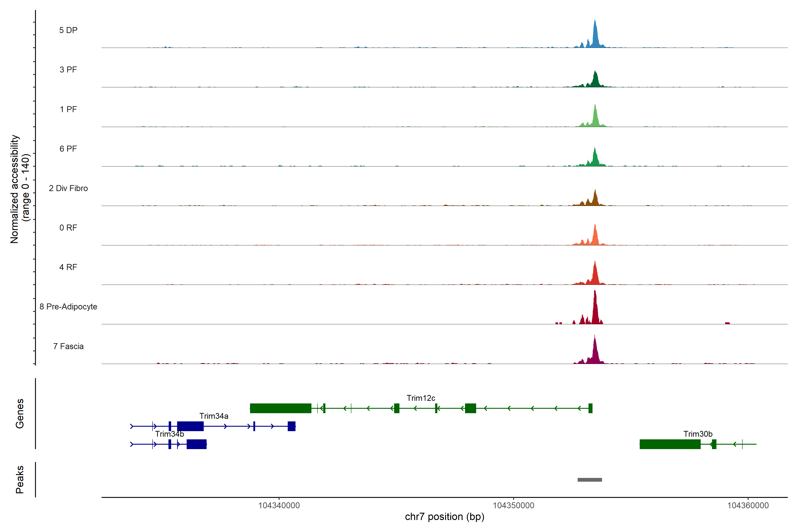798x532 pixels.
Task: Select the 7 Fascia track label
Action: (x=68, y=346)
